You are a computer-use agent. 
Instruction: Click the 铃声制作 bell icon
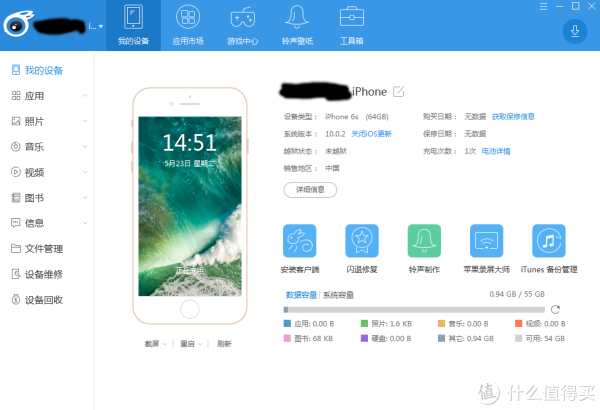pyautogui.click(x=424, y=241)
